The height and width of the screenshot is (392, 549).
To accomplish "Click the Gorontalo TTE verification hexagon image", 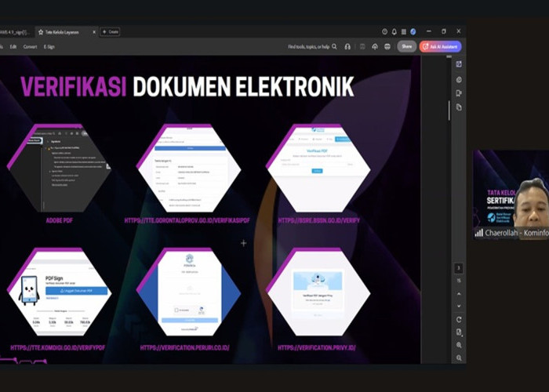I will pos(189,168).
